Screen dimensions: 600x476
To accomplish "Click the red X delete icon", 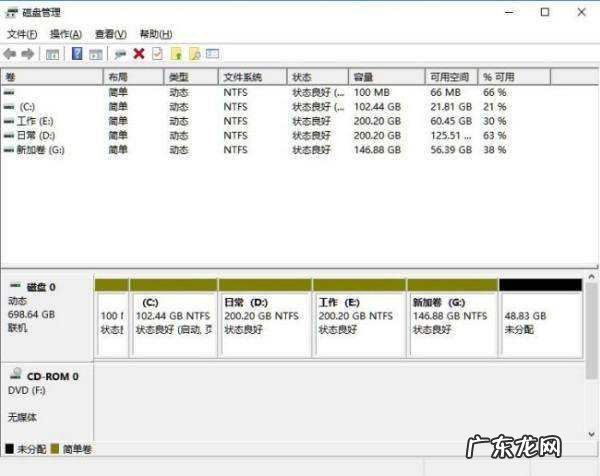I will tap(139, 54).
